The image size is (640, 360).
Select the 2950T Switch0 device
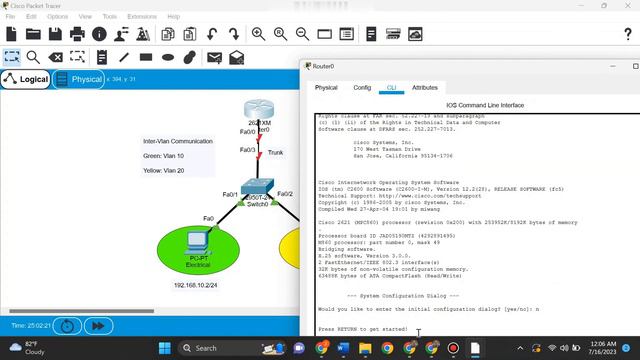pyautogui.click(x=257, y=187)
